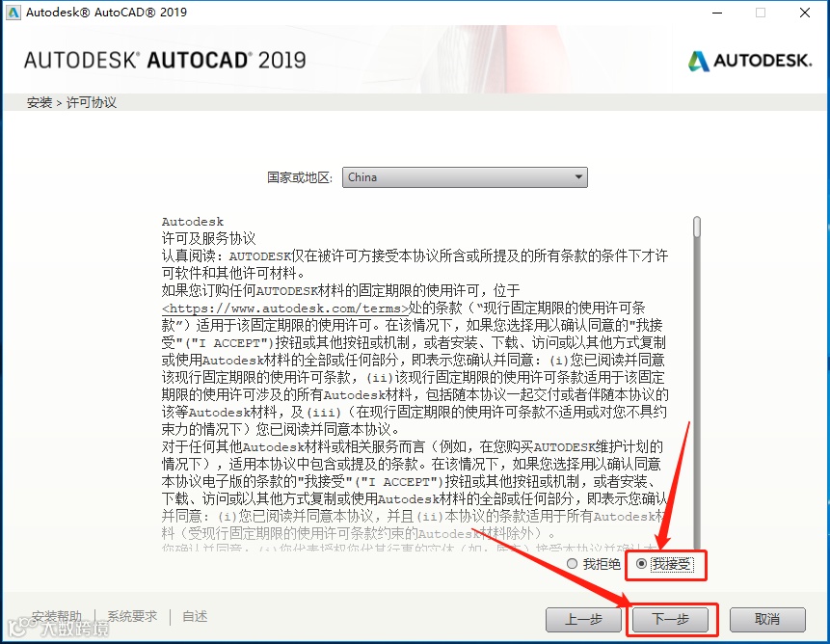Click the 国家或地区 label
The width and height of the screenshot is (830, 644).
(300, 177)
